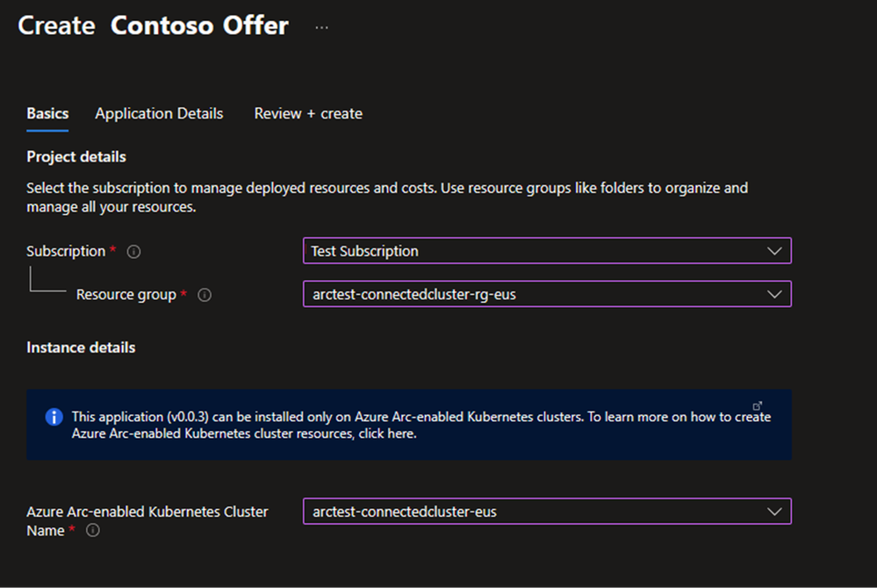Click the "Project details" section heading

(x=76, y=157)
